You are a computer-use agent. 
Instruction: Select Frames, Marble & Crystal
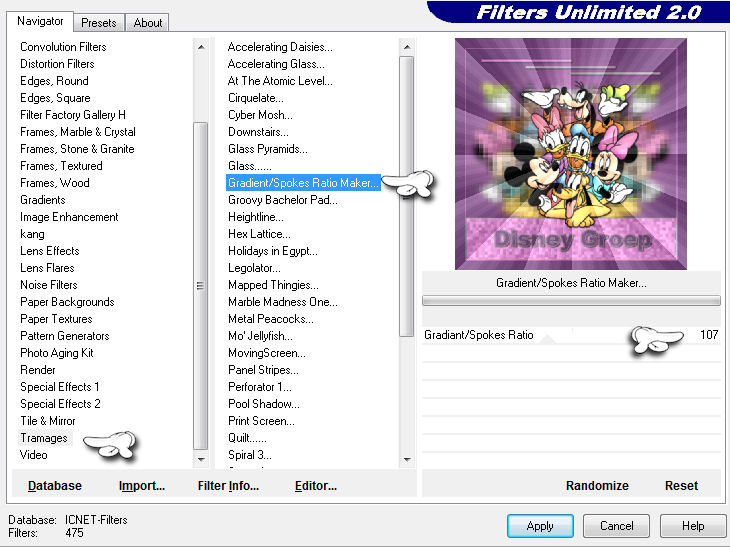coord(78,132)
